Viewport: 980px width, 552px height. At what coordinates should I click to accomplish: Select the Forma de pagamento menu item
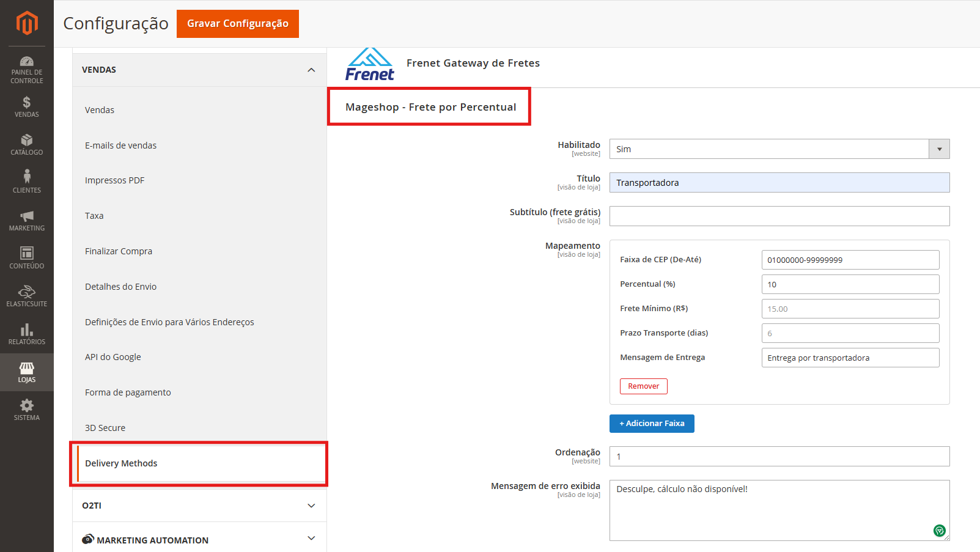(x=128, y=392)
